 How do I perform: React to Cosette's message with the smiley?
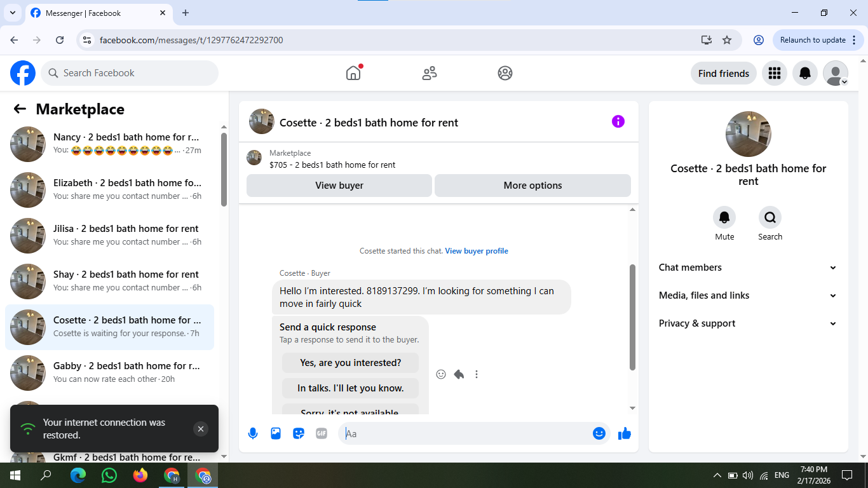tap(441, 374)
